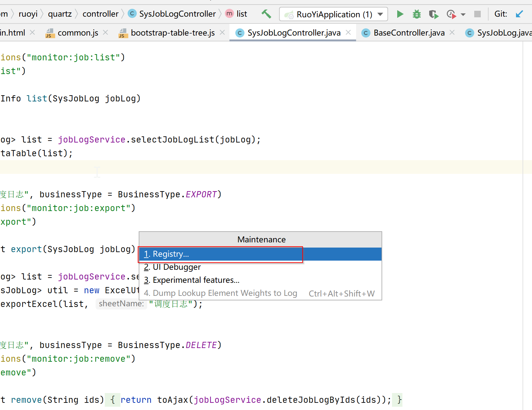Switch to the BaseController.java tab
This screenshot has height=410, width=532.
409,33
